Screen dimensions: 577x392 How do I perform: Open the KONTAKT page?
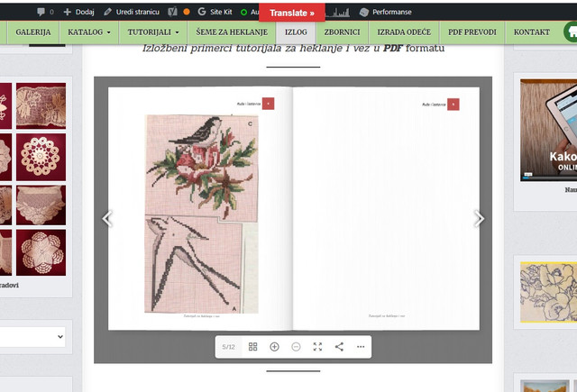pyautogui.click(x=532, y=32)
